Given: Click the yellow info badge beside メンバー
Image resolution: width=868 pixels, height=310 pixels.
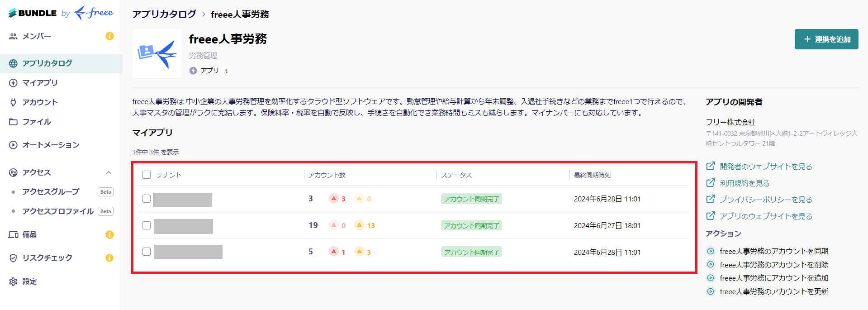Looking at the screenshot, I should (109, 36).
